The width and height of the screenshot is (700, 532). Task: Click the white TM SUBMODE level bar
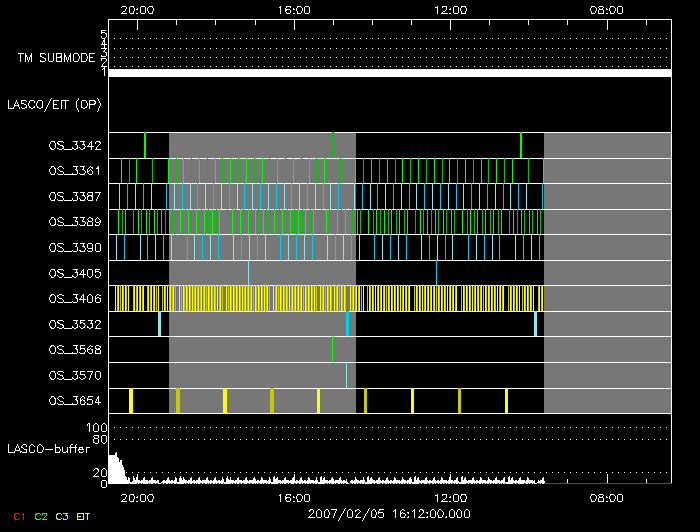tap(390, 73)
